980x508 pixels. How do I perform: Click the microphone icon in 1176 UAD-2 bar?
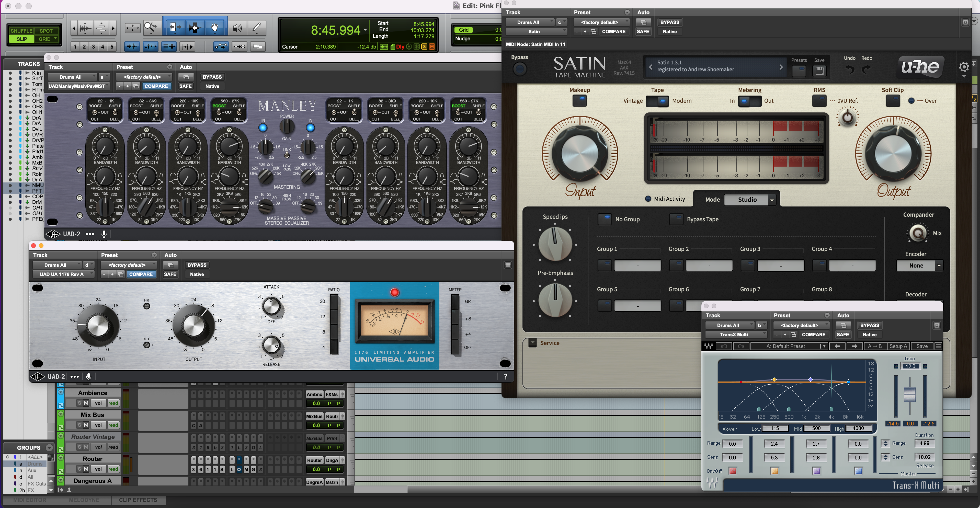(89, 376)
